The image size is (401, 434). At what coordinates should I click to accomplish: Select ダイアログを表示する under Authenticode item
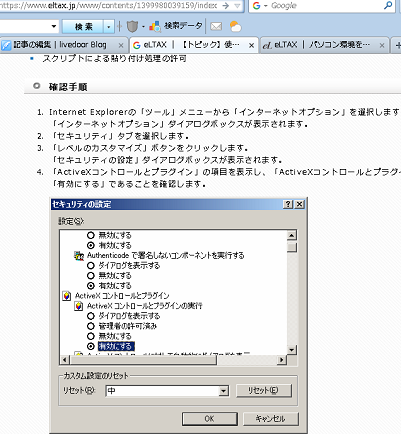coord(91,266)
